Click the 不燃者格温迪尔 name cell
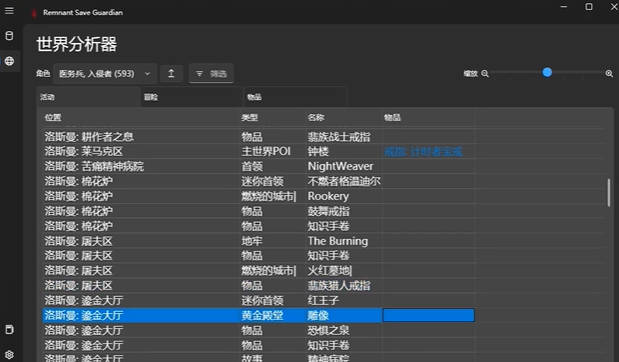 [x=344, y=182]
